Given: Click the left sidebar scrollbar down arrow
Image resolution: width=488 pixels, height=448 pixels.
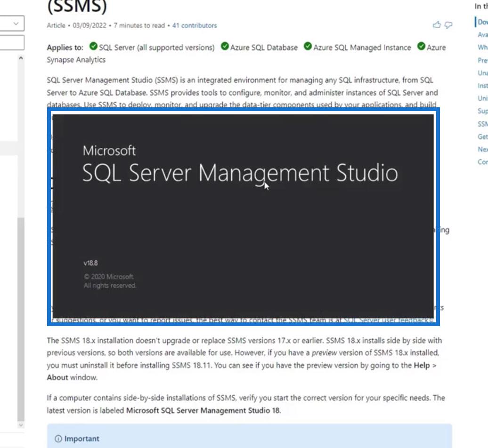Looking at the screenshot, I should coord(21,424).
